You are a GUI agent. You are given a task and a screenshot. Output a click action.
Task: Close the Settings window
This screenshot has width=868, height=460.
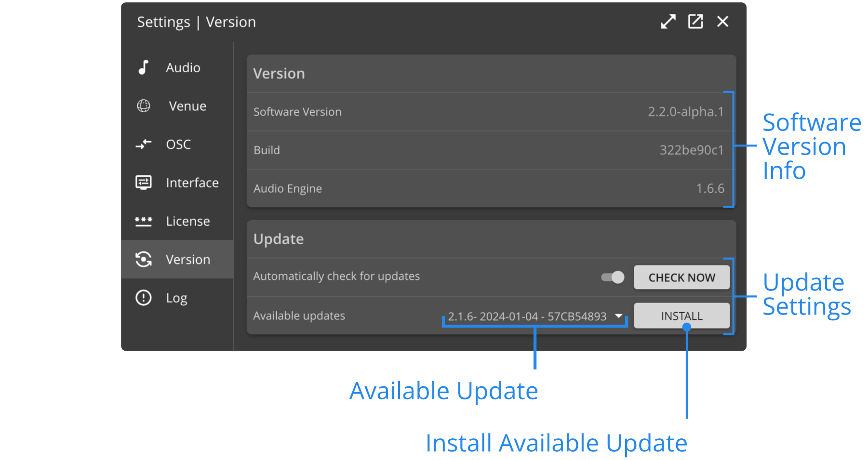722,22
